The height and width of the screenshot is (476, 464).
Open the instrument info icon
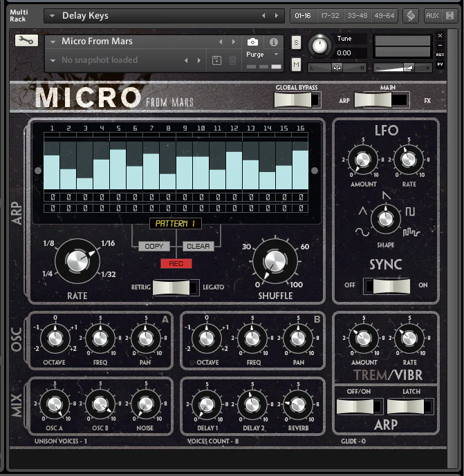click(x=273, y=42)
